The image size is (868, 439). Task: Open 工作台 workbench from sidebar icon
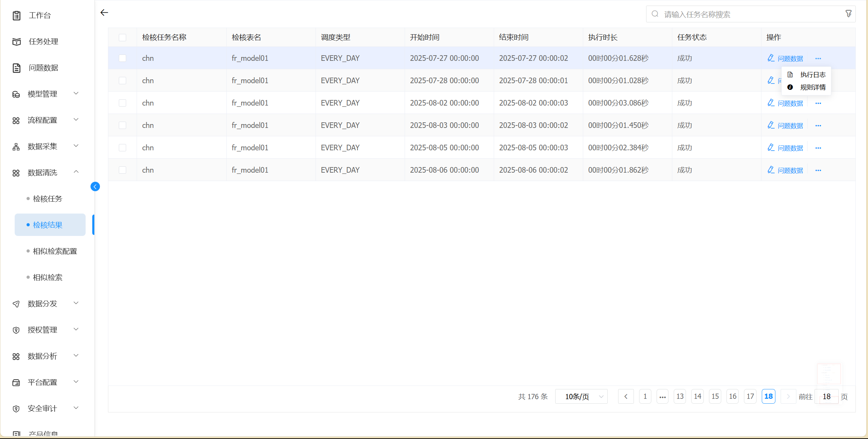tap(16, 15)
